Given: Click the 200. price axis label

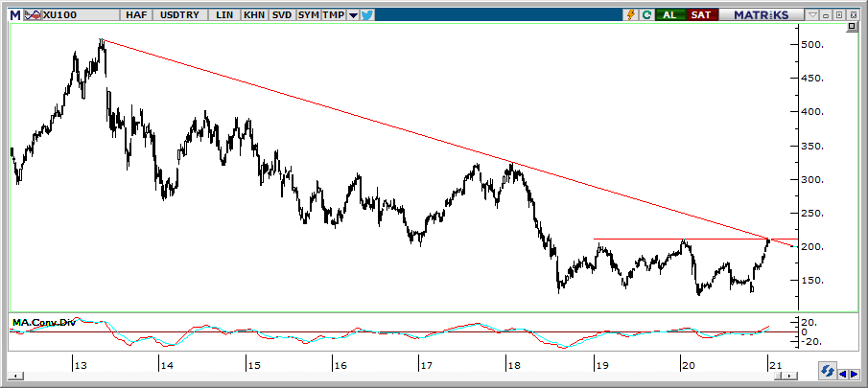Looking at the screenshot, I should (x=812, y=247).
